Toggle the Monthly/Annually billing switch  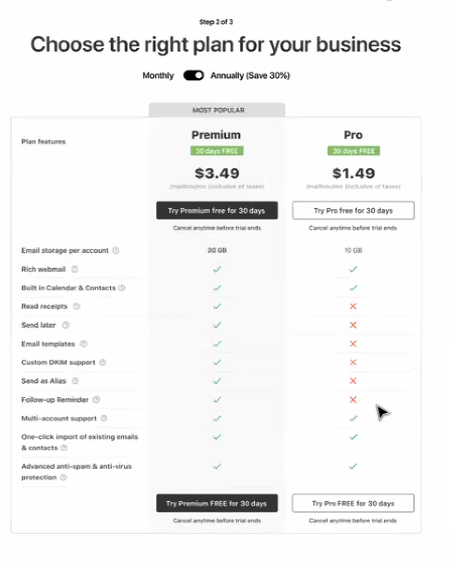pos(193,76)
